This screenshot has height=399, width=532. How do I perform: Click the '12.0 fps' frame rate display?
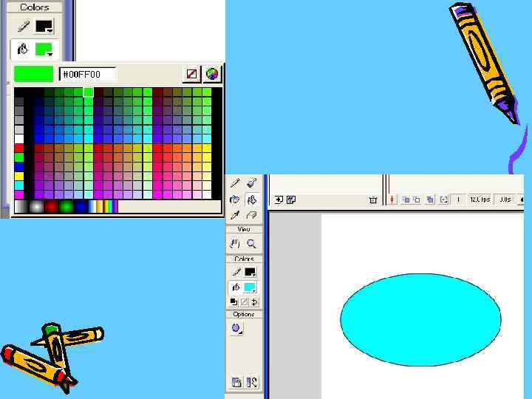480,199
